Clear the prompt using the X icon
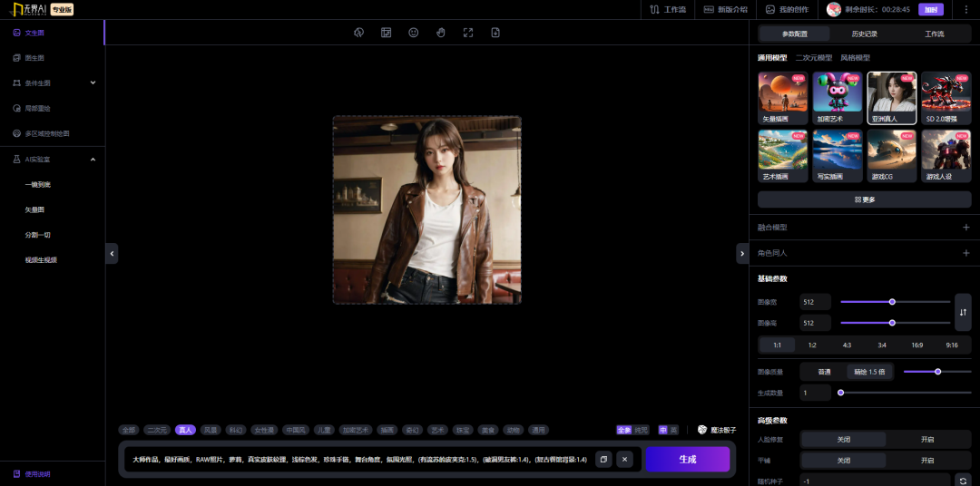The height and width of the screenshot is (486, 980). point(624,459)
